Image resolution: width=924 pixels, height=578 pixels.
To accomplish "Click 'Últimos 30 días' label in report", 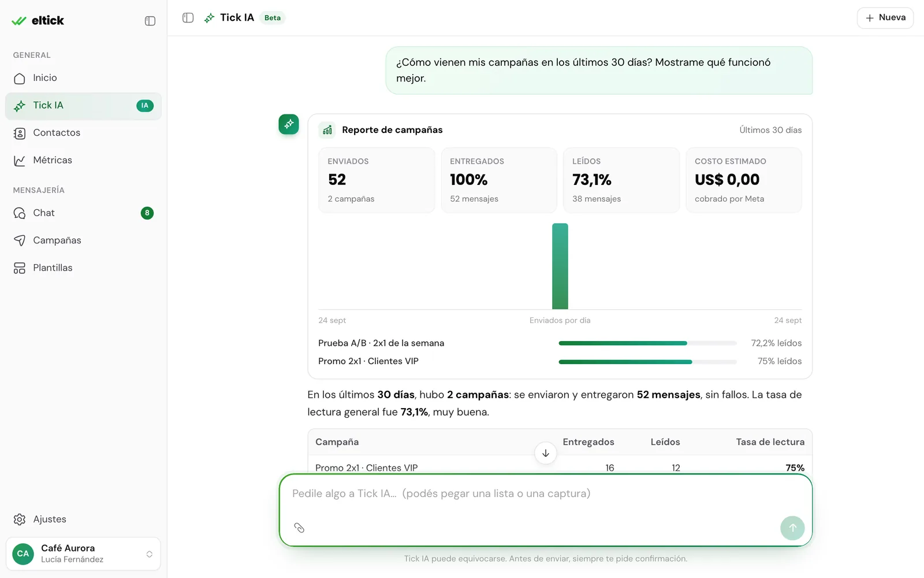I will 770,130.
